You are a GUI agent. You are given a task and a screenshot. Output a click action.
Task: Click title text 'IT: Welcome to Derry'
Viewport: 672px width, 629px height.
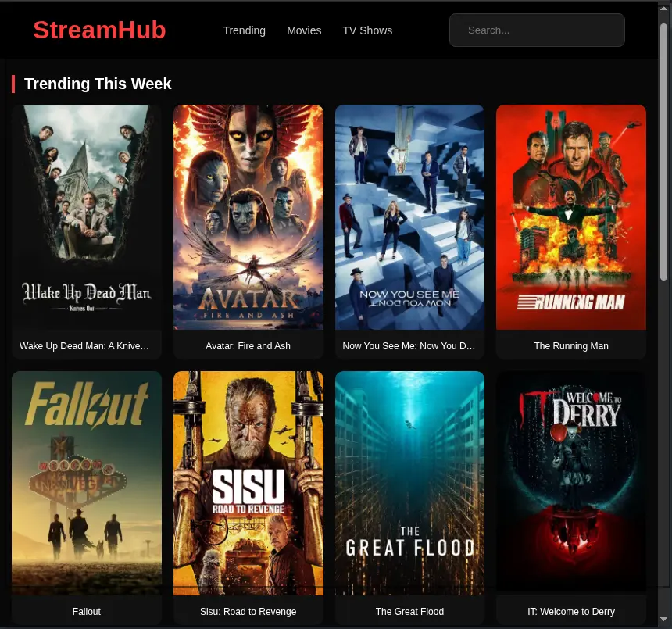point(571,612)
